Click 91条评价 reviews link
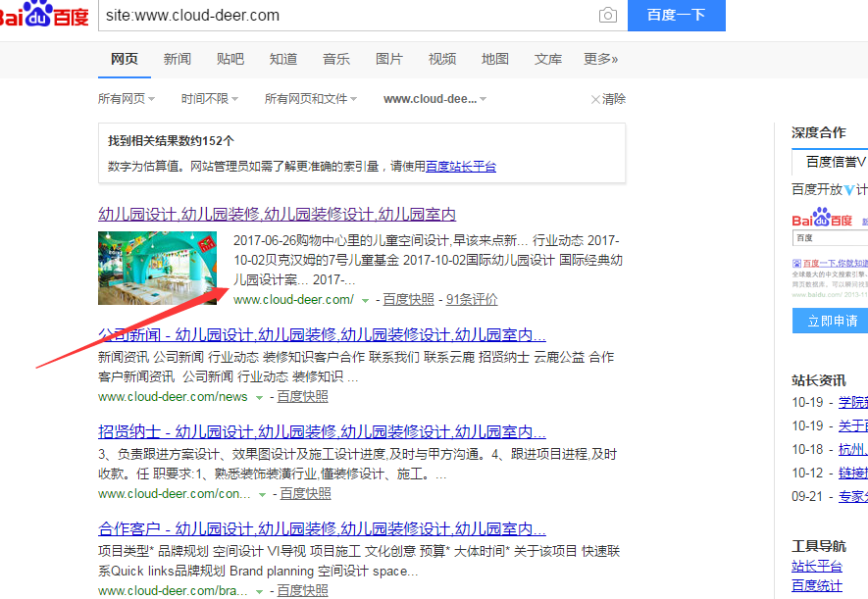The height and width of the screenshot is (599, 868). [472, 300]
